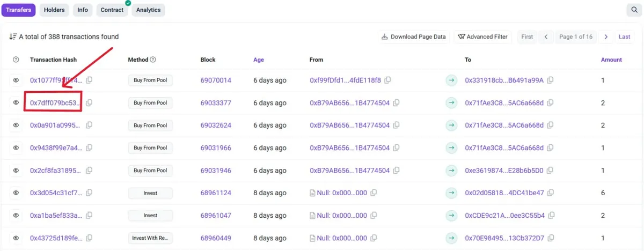Copy the Null address in the 68961124 row
The height and width of the screenshot is (251, 644).
[x=374, y=193]
